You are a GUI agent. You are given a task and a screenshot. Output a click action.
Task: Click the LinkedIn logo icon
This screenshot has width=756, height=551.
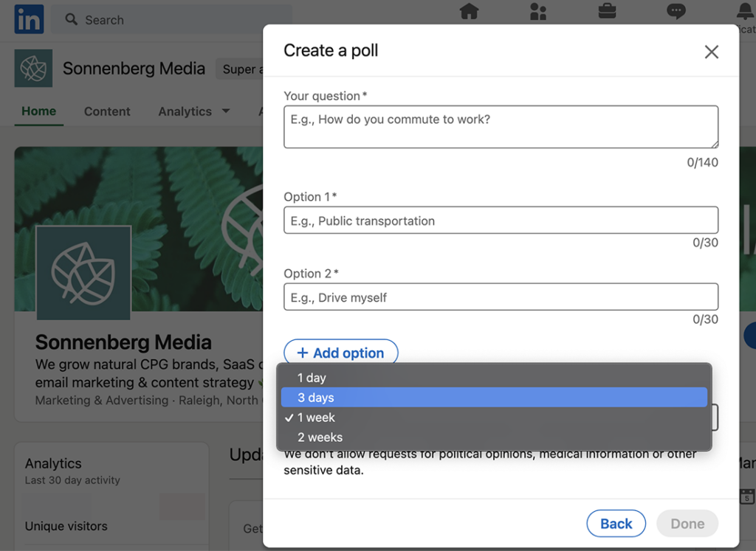29,19
